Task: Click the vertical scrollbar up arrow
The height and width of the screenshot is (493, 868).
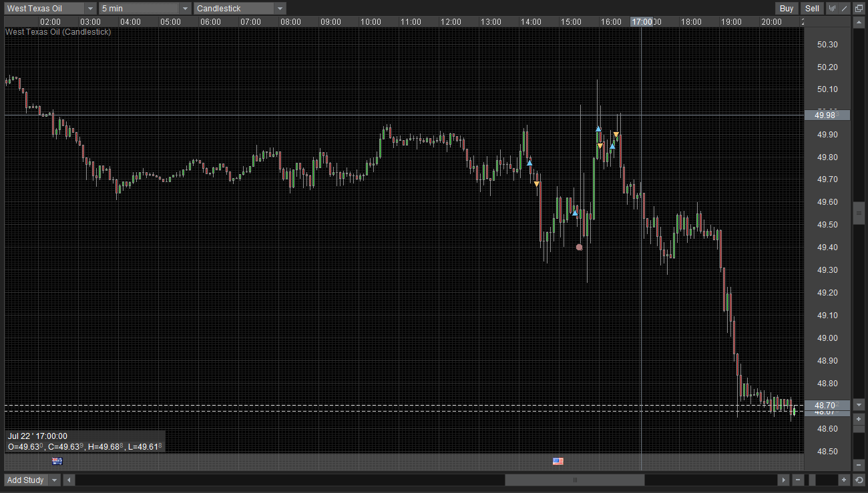Action: (x=859, y=23)
